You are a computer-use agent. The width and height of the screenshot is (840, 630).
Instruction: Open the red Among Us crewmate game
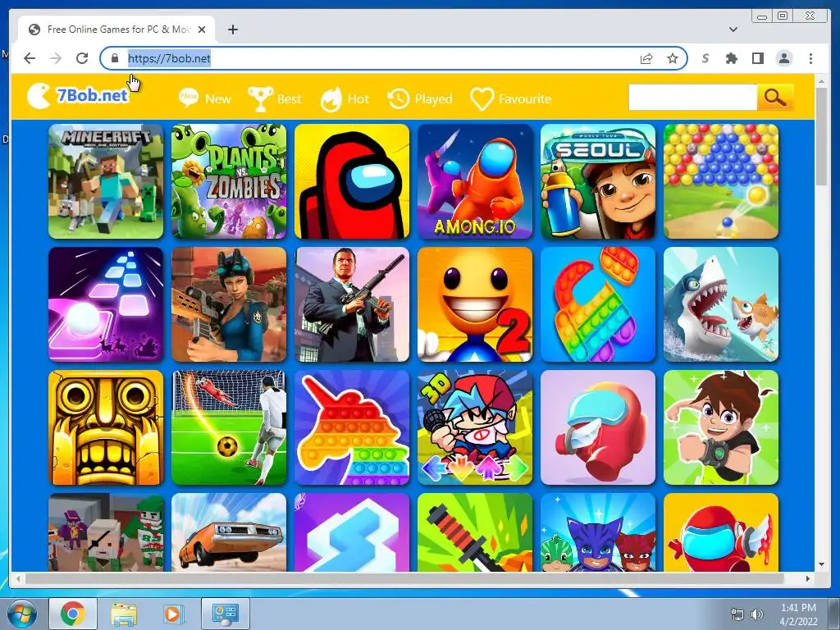352,181
